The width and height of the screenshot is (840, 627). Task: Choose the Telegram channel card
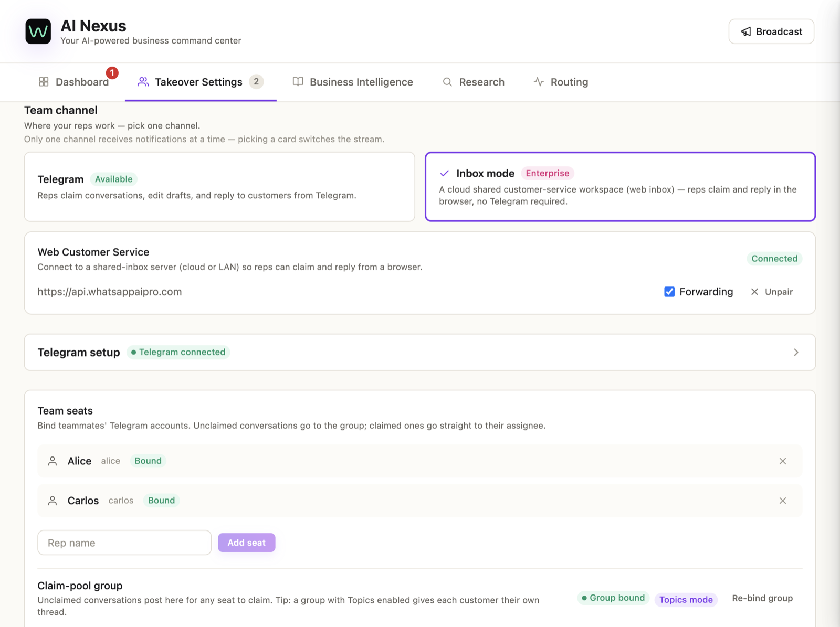[x=219, y=187]
